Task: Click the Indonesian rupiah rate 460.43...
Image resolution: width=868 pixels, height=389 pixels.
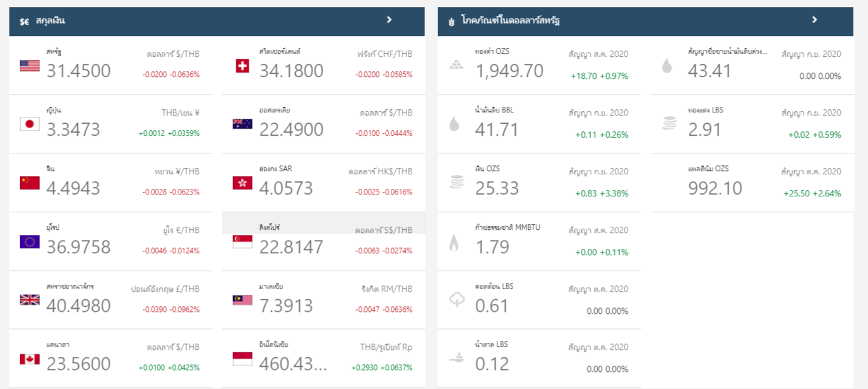Action: coord(294,364)
